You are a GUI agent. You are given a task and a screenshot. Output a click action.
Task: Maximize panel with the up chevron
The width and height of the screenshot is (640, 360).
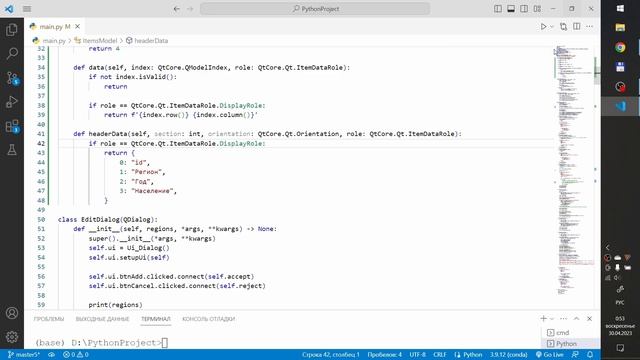click(576, 318)
